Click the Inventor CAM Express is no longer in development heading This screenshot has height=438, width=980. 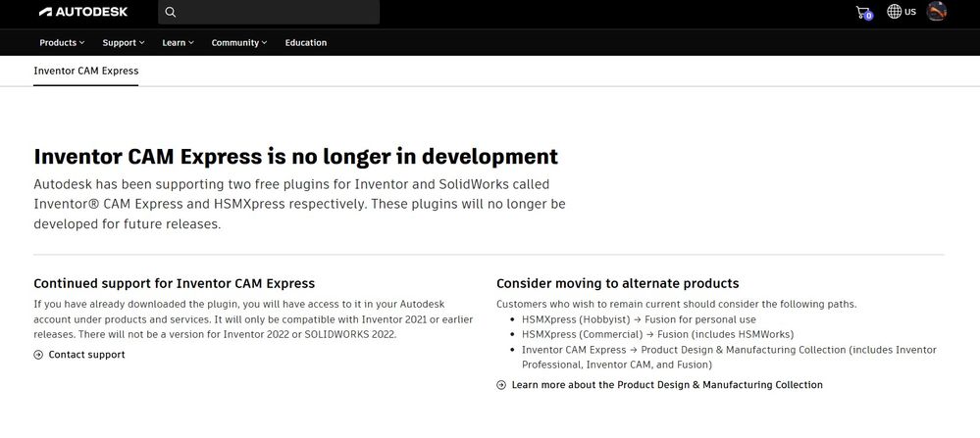295,156
